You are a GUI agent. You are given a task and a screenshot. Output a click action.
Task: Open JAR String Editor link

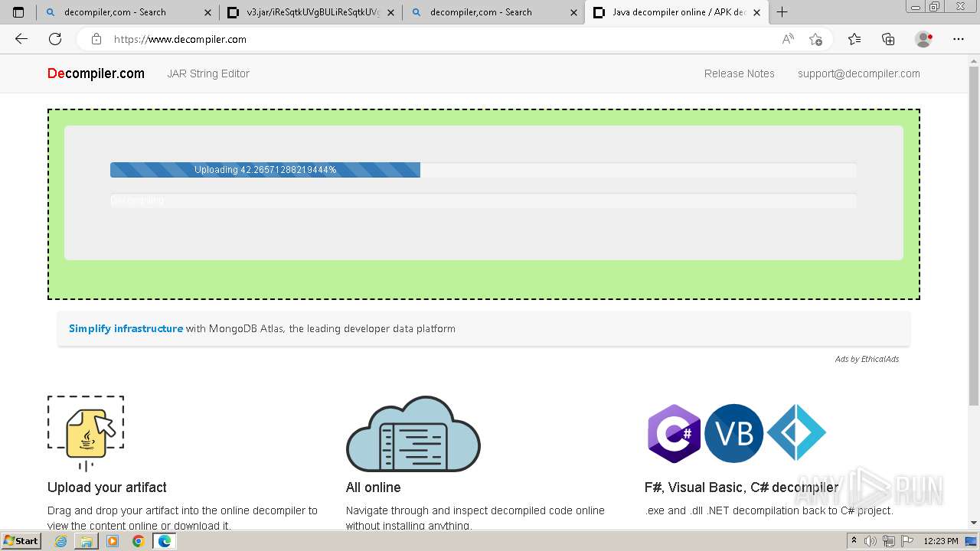coord(208,73)
